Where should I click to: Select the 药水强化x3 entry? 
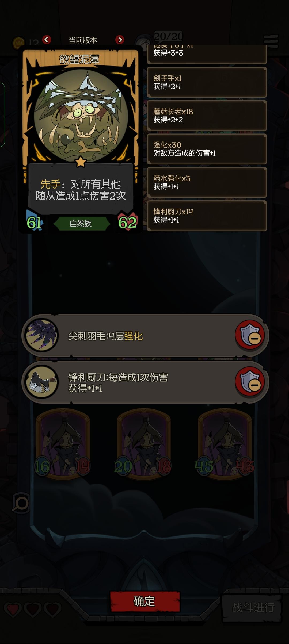[x=207, y=182]
